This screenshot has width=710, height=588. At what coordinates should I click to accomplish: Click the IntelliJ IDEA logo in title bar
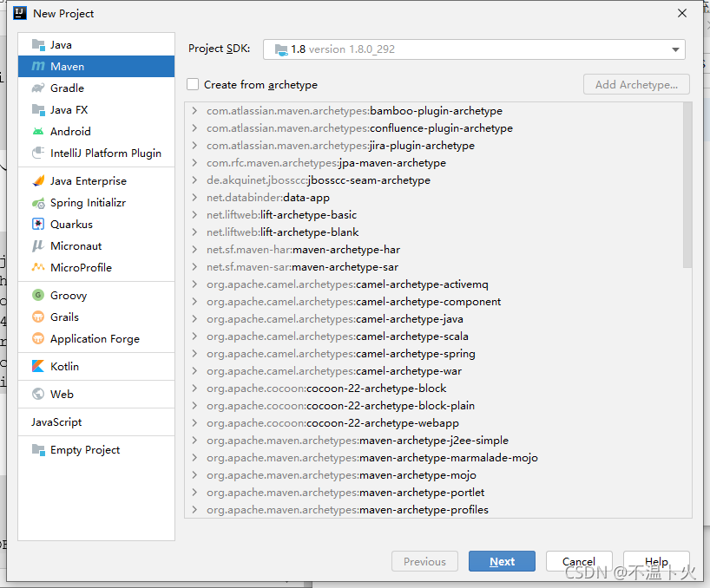(20, 13)
